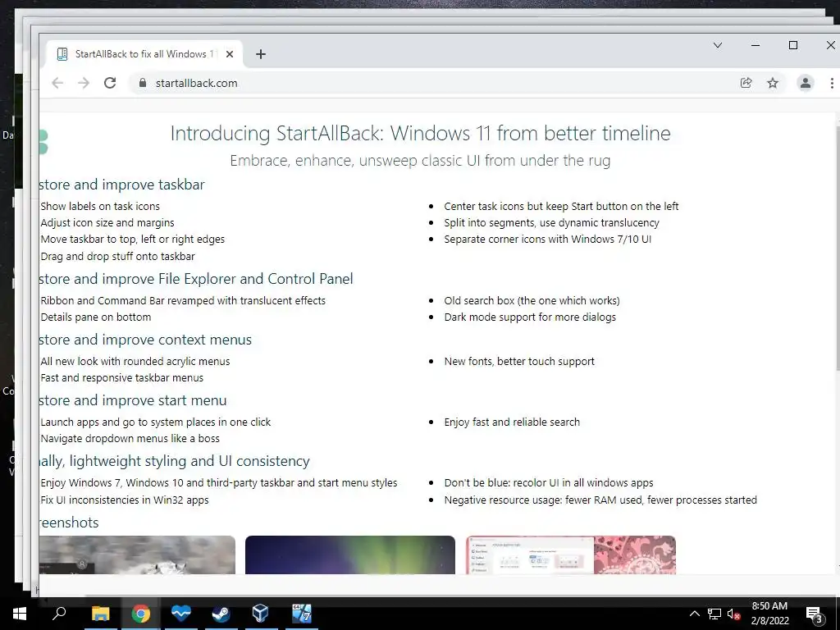Image resolution: width=840 pixels, height=630 pixels.
Task: Open Windows Start menu
Action: coord(20,614)
